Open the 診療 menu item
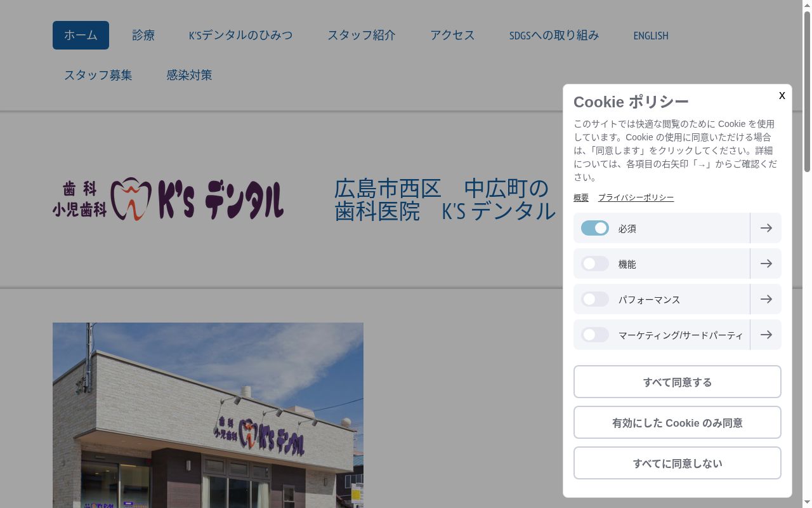Image resolution: width=812 pixels, height=508 pixels. tap(143, 35)
